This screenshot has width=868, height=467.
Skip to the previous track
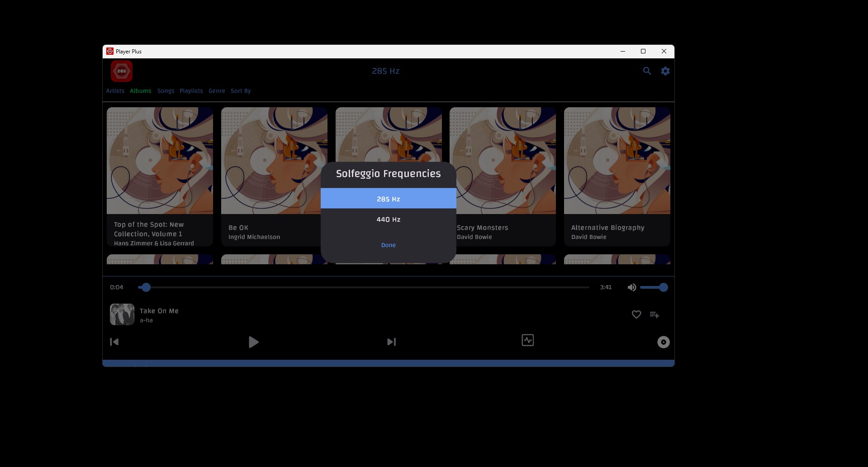coord(114,342)
